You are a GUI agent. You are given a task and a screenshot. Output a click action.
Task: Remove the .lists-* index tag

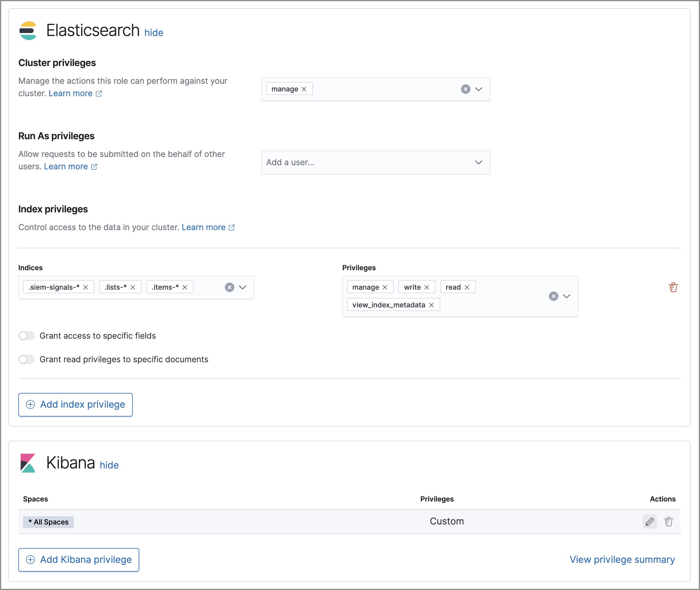pyautogui.click(x=133, y=287)
